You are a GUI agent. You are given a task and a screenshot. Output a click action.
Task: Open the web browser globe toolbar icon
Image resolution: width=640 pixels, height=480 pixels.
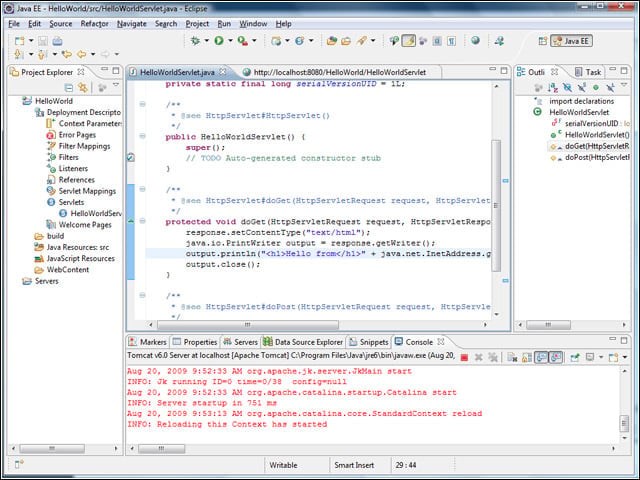475,40
